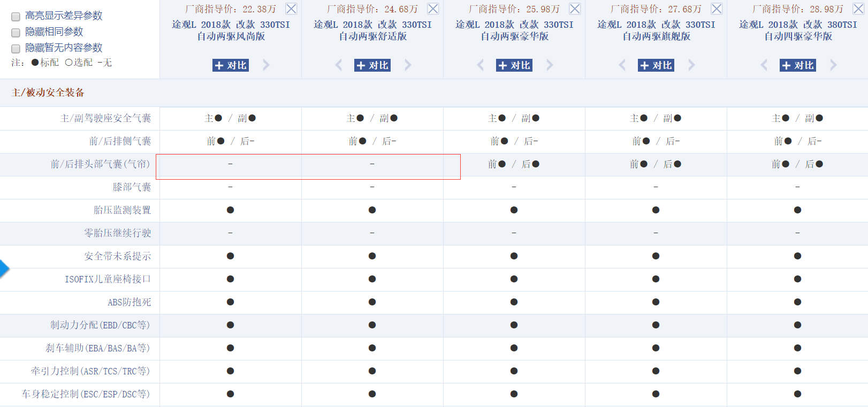Move 旗舰版 column left with arrow
The image size is (868, 407).
coord(622,65)
